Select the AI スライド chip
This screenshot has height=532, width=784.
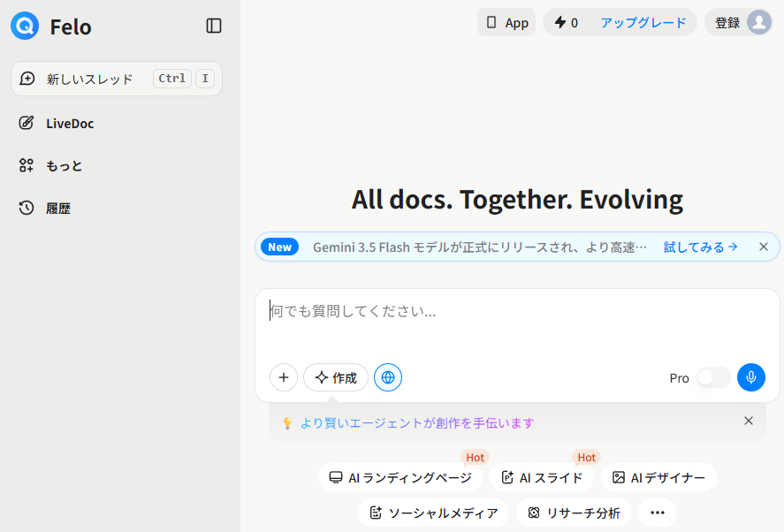[542, 477]
